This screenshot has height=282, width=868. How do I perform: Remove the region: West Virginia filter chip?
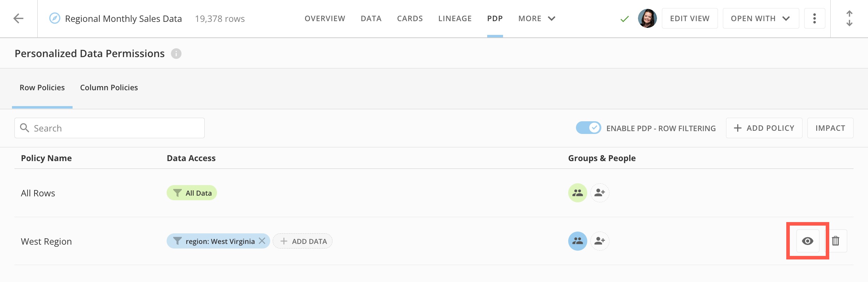262,241
